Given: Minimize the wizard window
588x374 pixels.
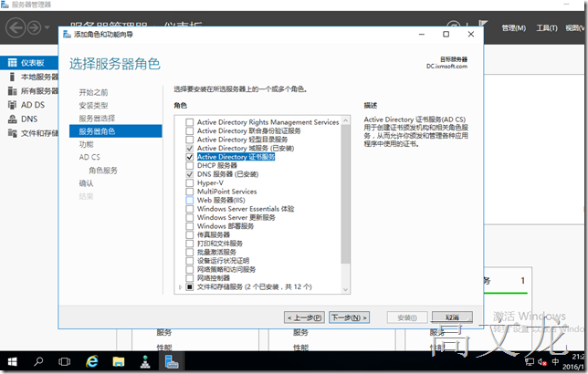Looking at the screenshot, I should coord(422,34).
